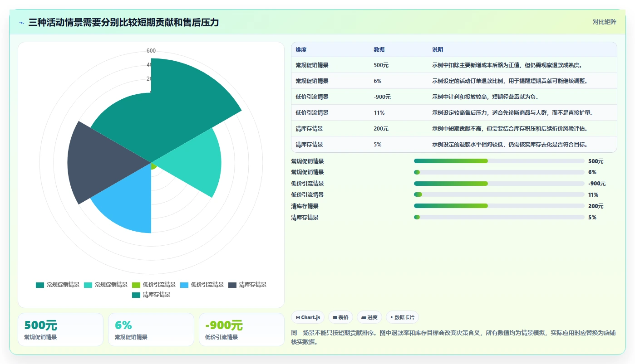Select the 500元 table cell
This screenshot has height=364, width=635.
(x=381, y=65)
